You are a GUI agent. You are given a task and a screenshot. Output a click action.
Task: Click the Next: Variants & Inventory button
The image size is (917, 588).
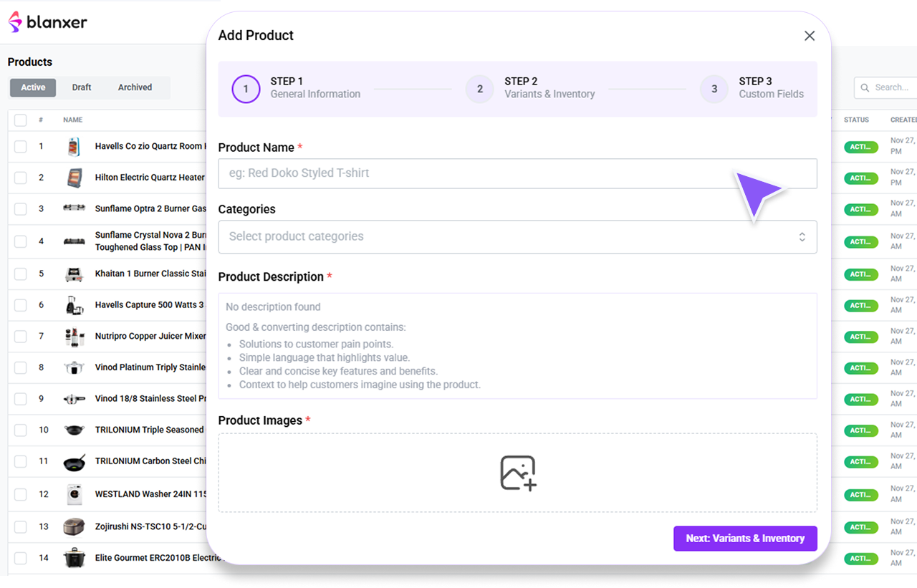point(745,538)
